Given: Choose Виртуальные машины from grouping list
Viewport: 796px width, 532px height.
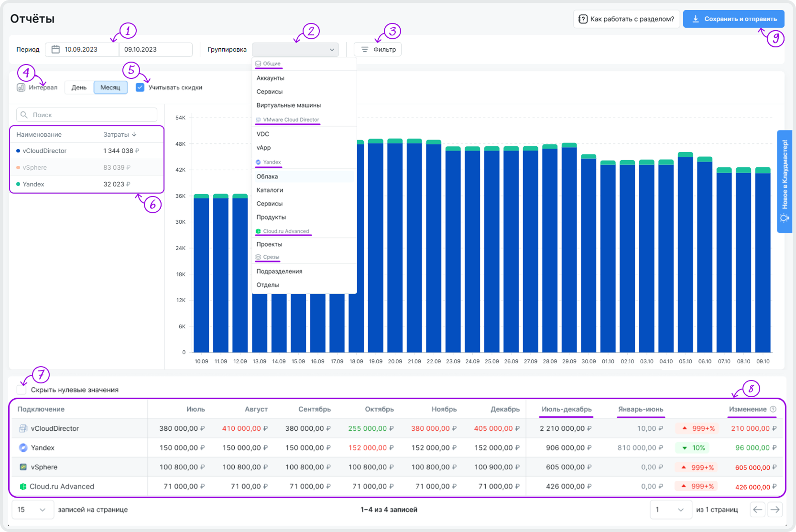Looking at the screenshot, I should [x=288, y=105].
